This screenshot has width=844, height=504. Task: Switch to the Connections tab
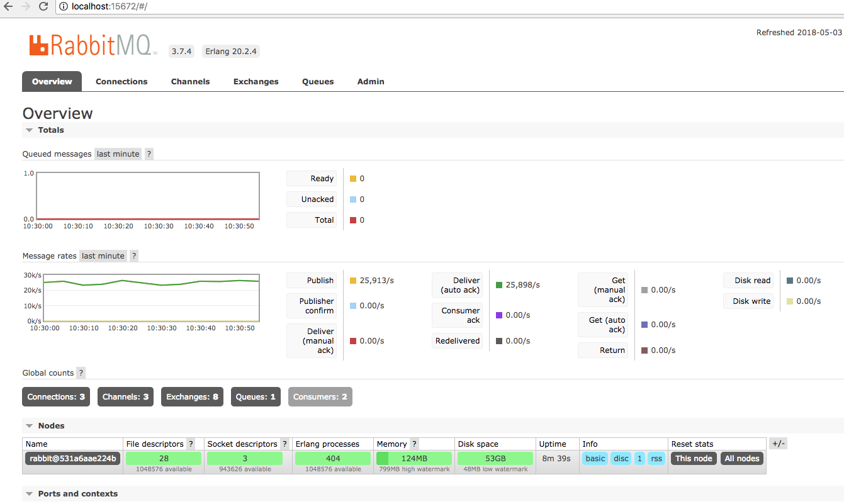121,81
